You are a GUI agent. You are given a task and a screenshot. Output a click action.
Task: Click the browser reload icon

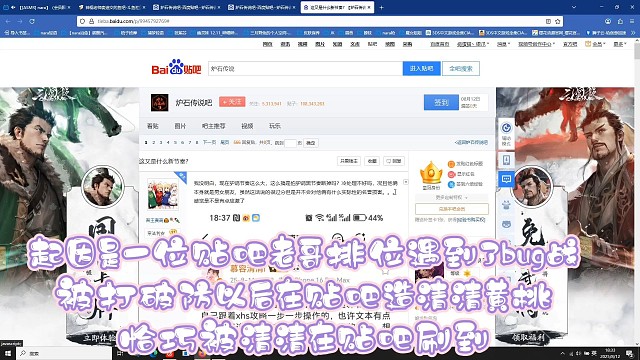click(31, 21)
